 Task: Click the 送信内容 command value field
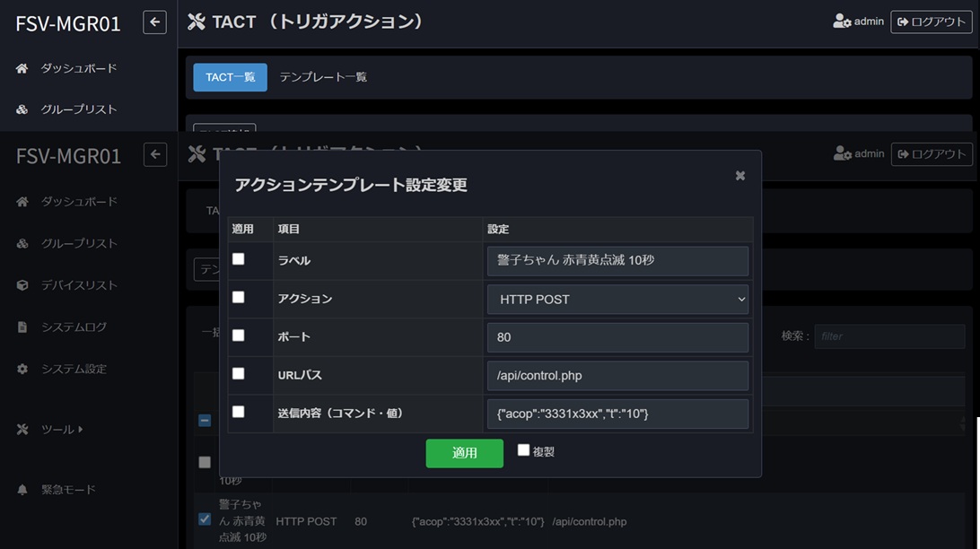[x=617, y=414]
